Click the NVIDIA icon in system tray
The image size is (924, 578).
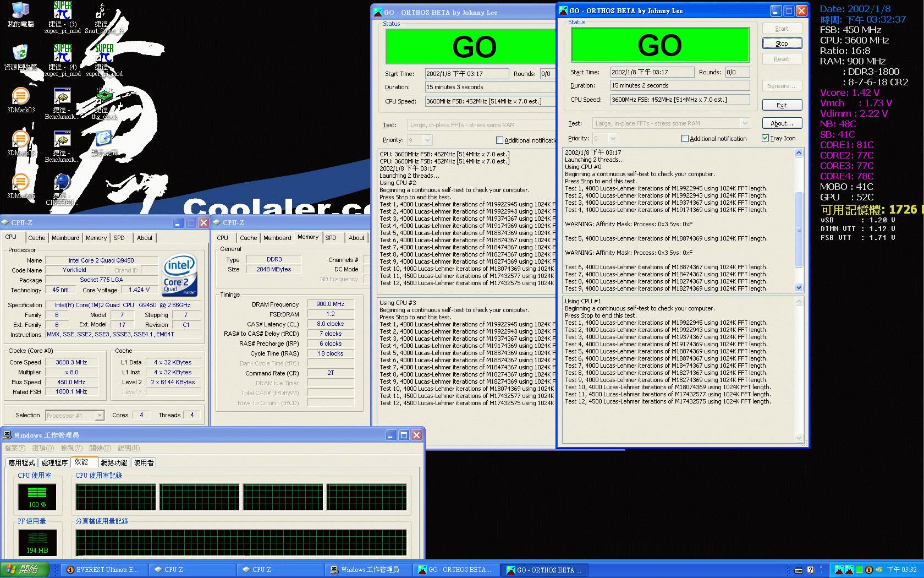coord(878,570)
